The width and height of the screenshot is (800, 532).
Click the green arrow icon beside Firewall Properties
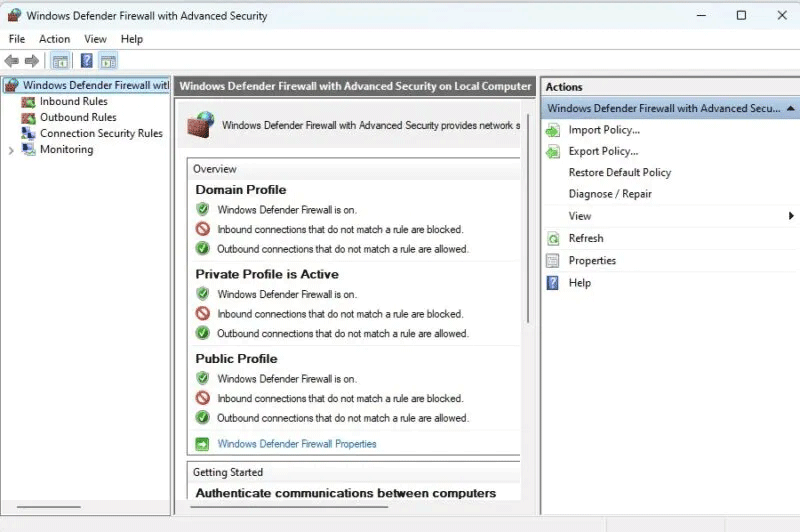coord(202,444)
